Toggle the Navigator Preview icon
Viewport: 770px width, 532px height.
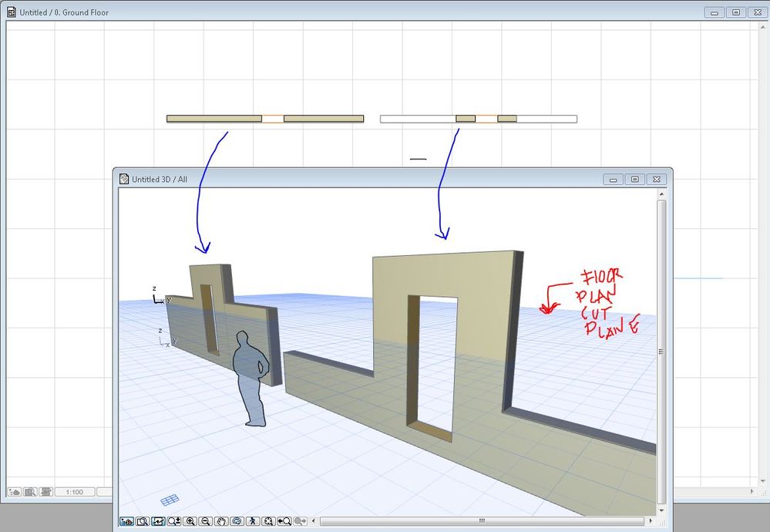click(x=143, y=522)
